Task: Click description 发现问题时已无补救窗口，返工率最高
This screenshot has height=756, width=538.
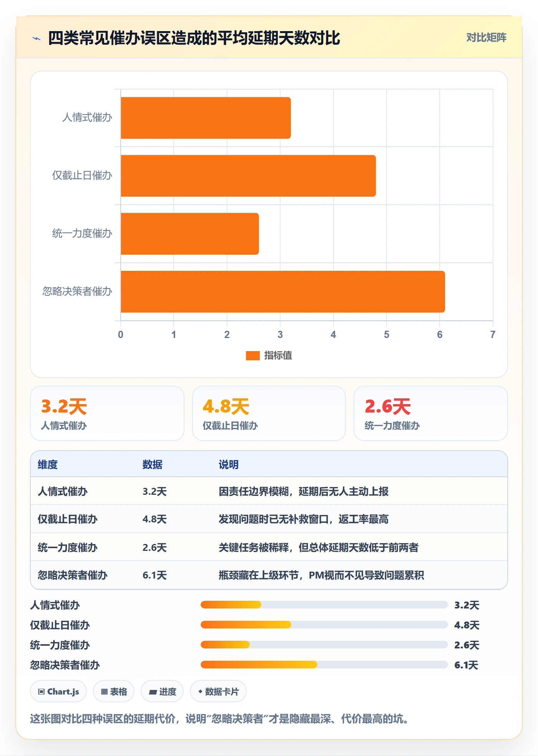Action: click(x=304, y=519)
